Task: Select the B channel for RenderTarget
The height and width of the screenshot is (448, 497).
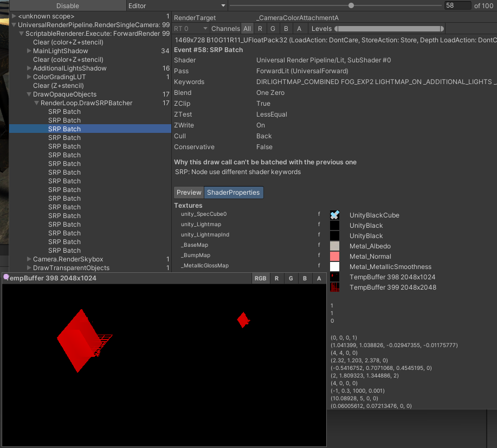Action: pyautogui.click(x=286, y=28)
